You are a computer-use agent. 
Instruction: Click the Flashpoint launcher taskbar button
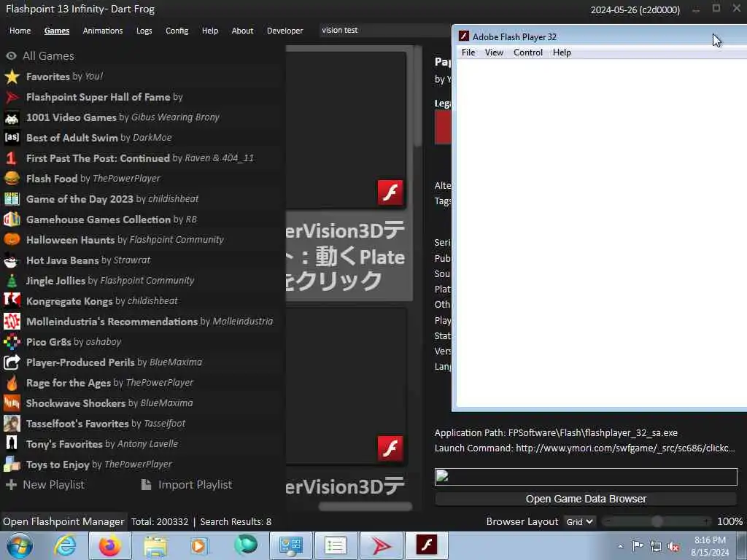(x=381, y=545)
